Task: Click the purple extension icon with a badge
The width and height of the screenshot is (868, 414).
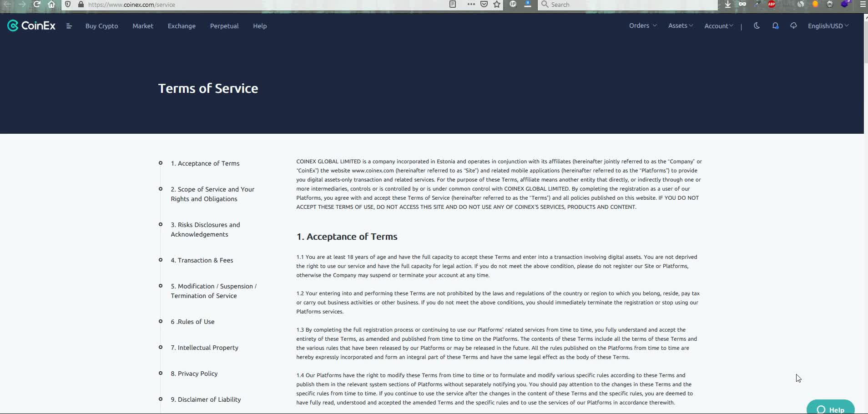Action: (845, 4)
